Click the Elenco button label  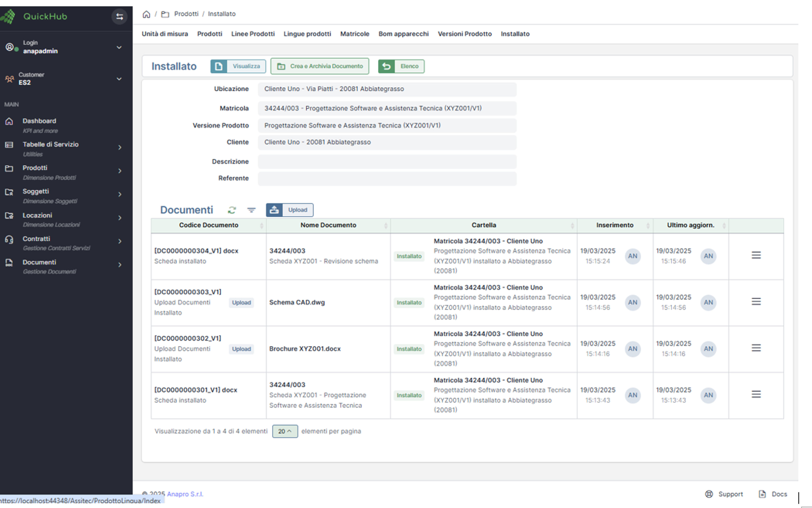tap(409, 66)
